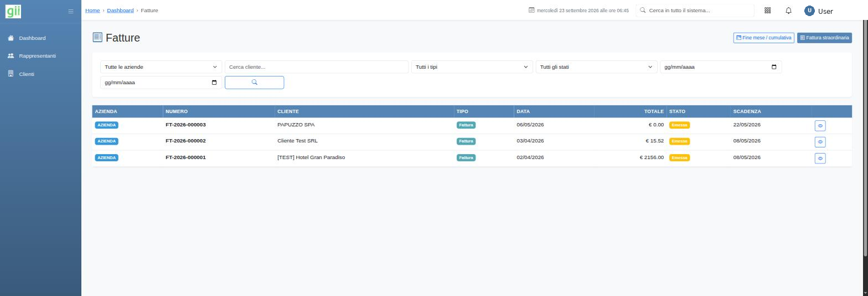Collapse sidebar with hamburger icon
Screen dimensions: 868x296
tap(70, 11)
